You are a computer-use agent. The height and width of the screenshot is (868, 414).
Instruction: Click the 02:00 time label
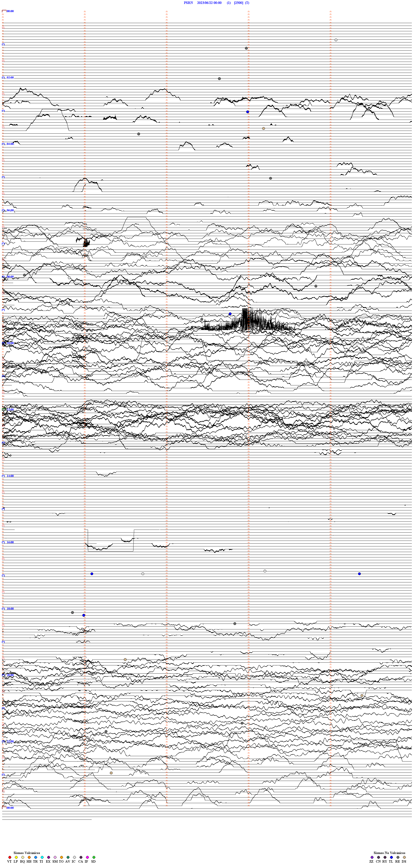coord(10,78)
